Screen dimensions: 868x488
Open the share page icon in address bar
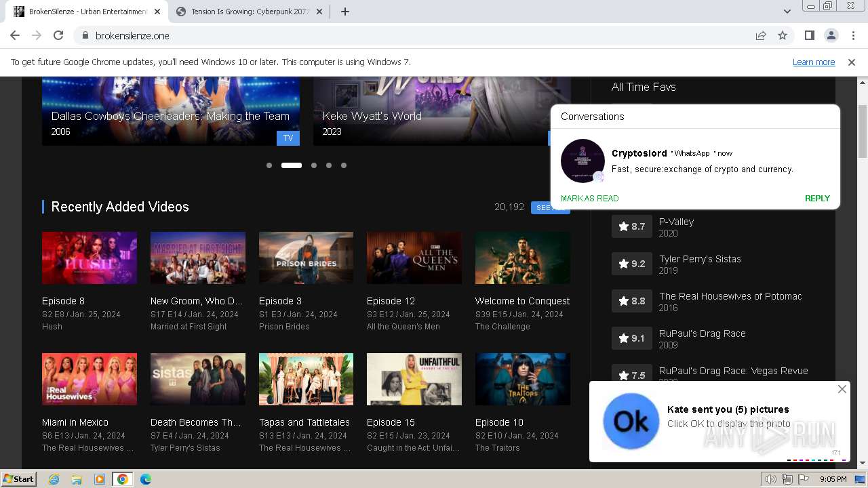761,36
